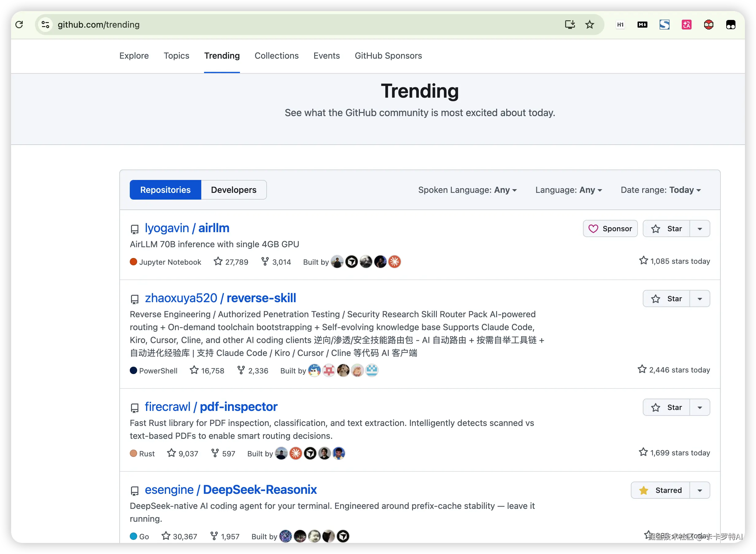Screen dimensions: 756x554
Task: Expand star list menu for reverse-skill
Action: click(x=700, y=298)
